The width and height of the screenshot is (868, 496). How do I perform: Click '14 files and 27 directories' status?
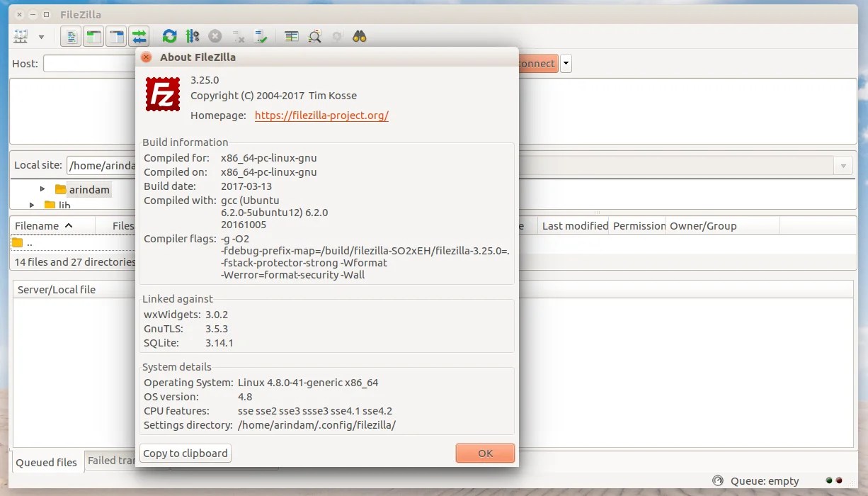pos(74,261)
